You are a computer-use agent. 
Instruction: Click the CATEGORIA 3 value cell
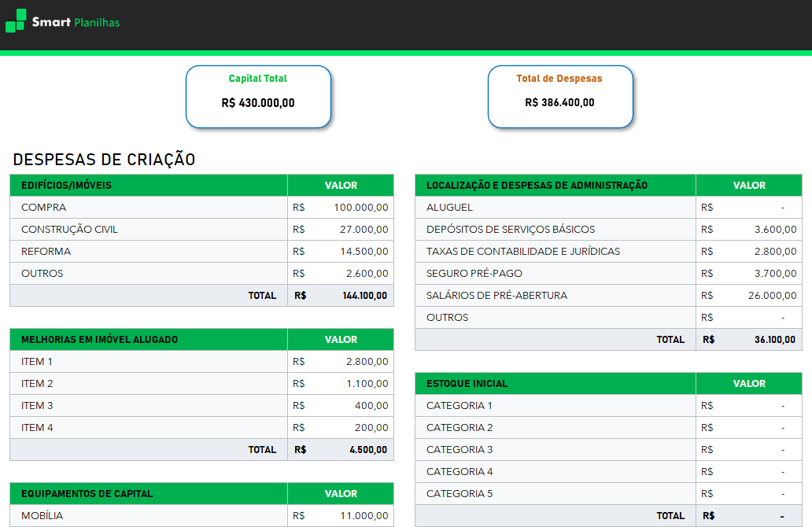coord(748,449)
